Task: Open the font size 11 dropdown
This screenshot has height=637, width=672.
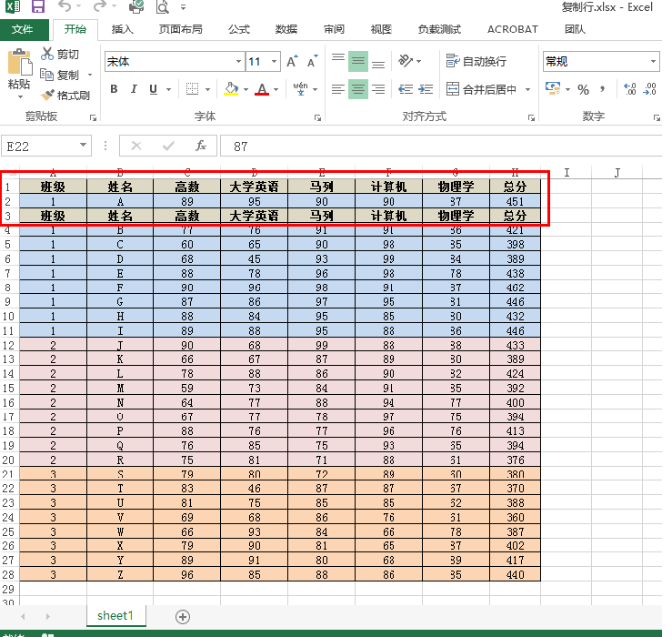Action: coord(274,61)
